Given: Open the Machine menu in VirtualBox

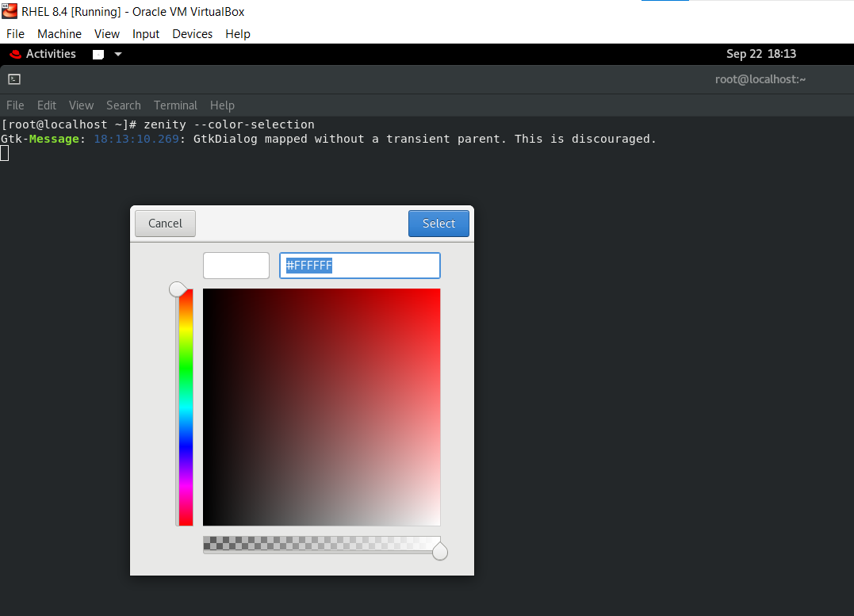Looking at the screenshot, I should [59, 33].
